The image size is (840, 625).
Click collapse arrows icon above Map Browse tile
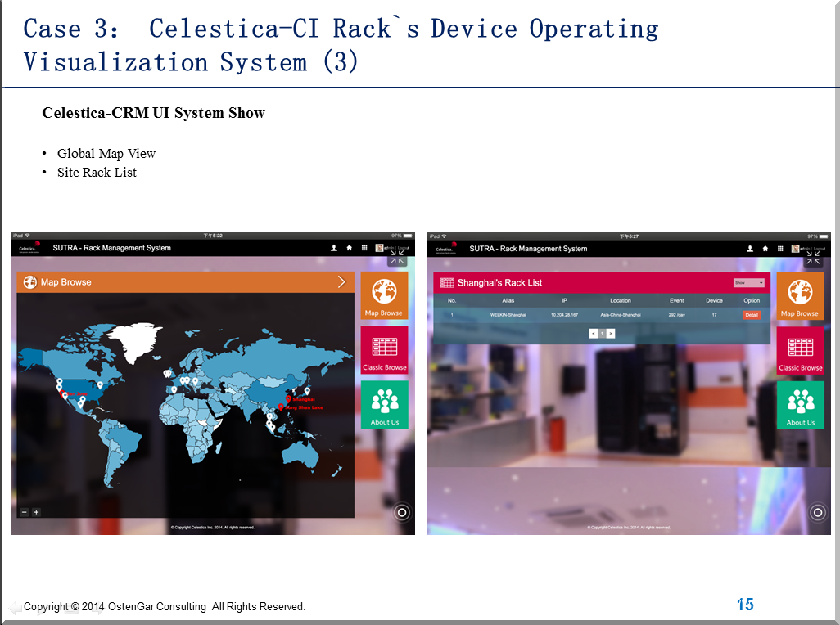click(397, 259)
